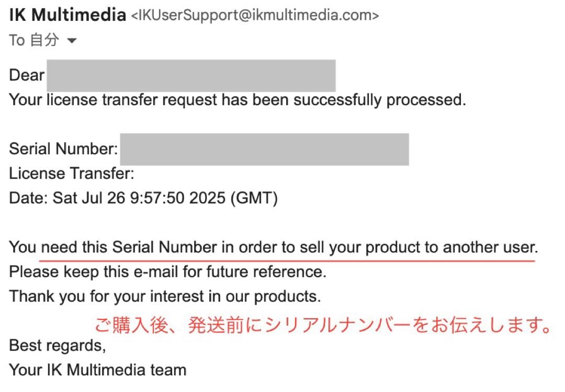Click the IKUserSupport@ikmultimedia.com sender address
565x392 pixels.
(254, 16)
